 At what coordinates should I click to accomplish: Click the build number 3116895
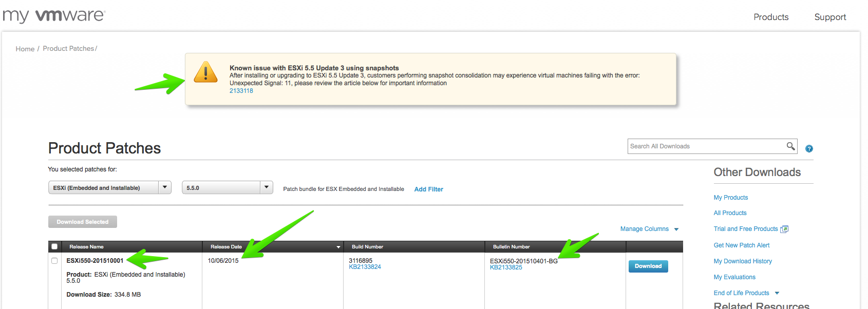[x=361, y=261]
